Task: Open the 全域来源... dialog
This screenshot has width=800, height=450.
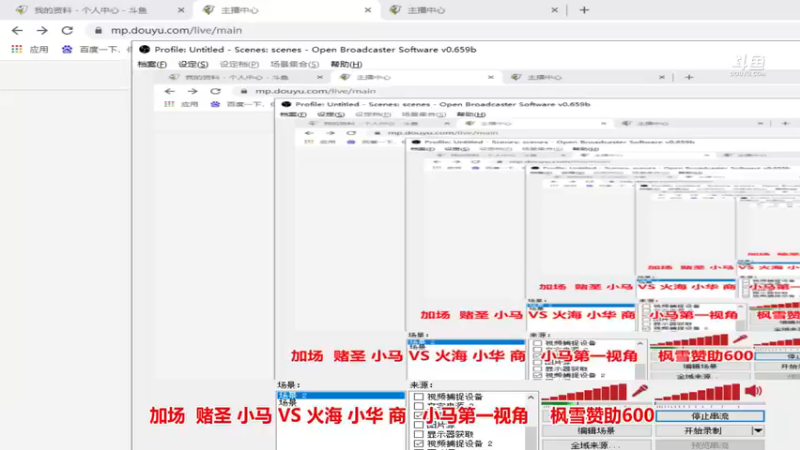Action: tap(596, 445)
